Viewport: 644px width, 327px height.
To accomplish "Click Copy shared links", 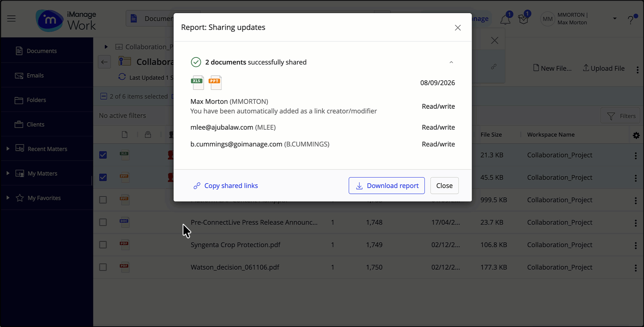I will click(x=226, y=186).
